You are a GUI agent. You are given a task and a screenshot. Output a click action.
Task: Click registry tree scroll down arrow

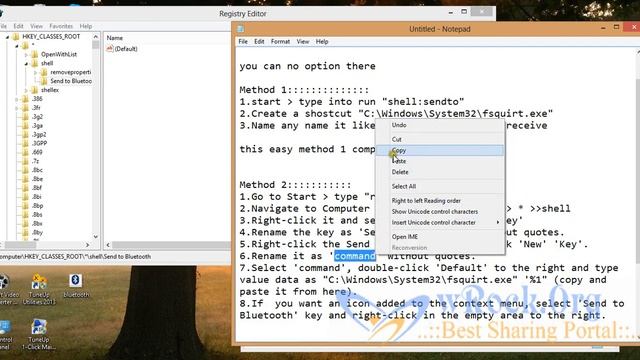pos(96,236)
